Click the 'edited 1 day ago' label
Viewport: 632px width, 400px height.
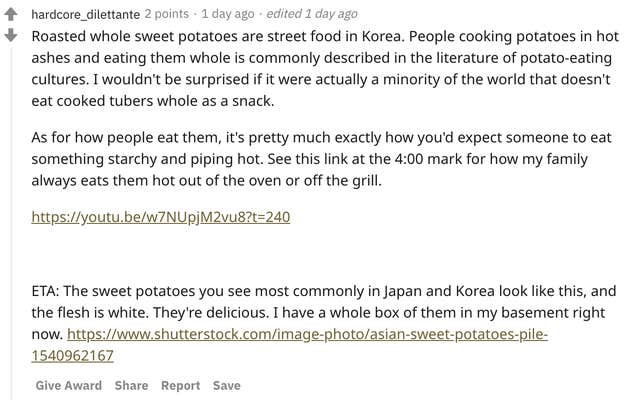click(312, 14)
